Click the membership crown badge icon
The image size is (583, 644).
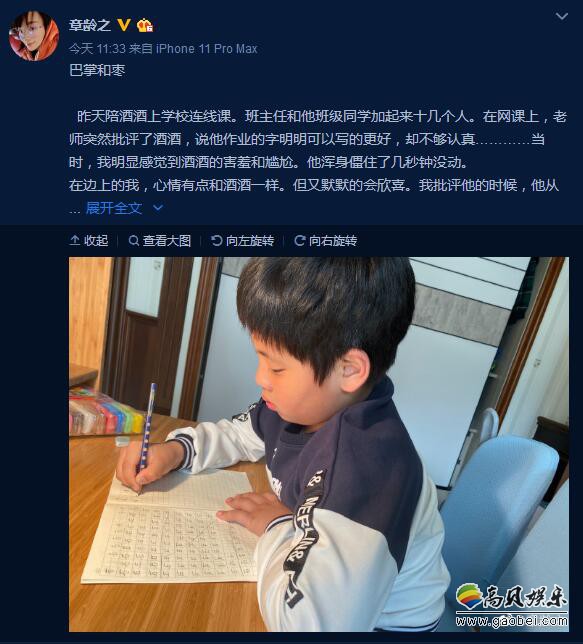point(145,25)
